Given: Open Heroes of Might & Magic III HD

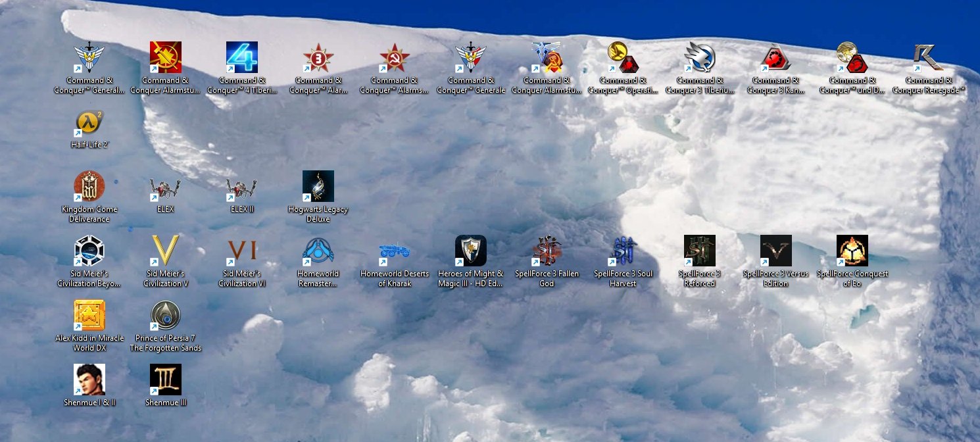Looking at the screenshot, I should coord(471,251).
